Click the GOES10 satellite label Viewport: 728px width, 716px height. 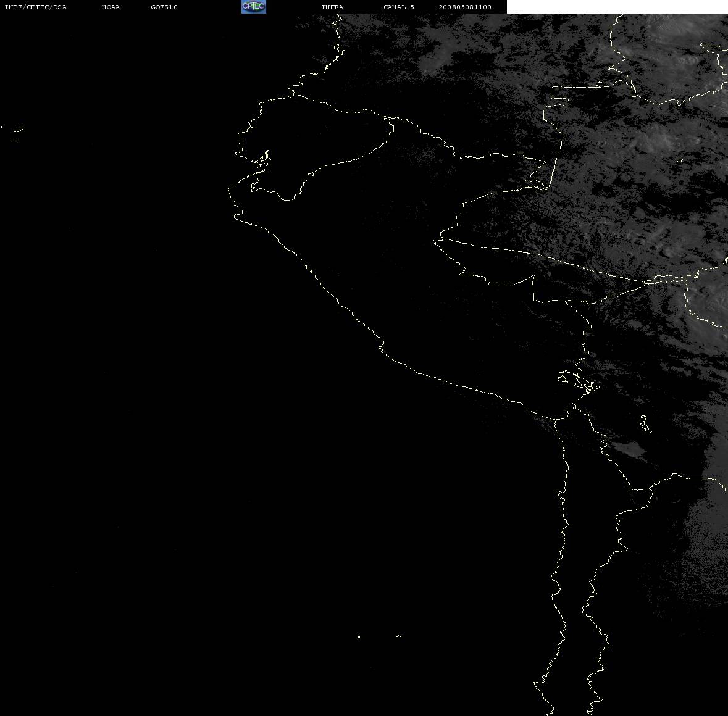[164, 7]
